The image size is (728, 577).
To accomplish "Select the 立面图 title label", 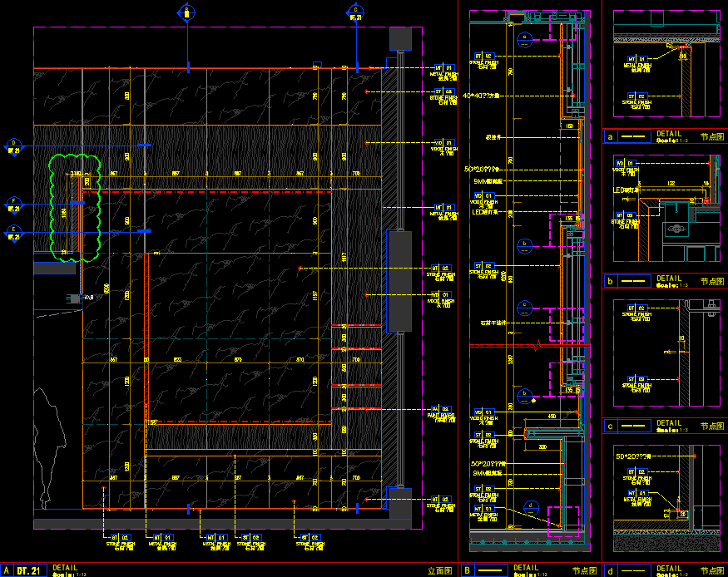I will [439, 571].
